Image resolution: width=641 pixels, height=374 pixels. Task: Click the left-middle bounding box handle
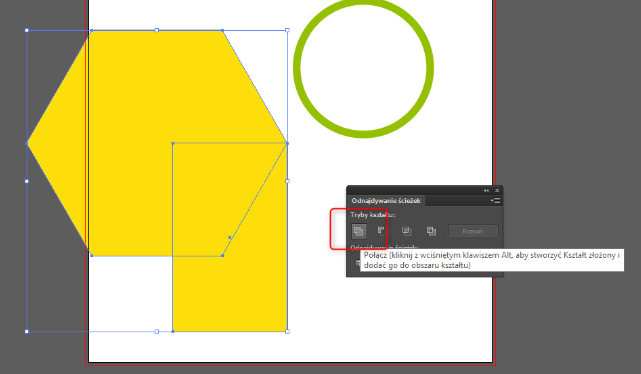[x=27, y=181]
